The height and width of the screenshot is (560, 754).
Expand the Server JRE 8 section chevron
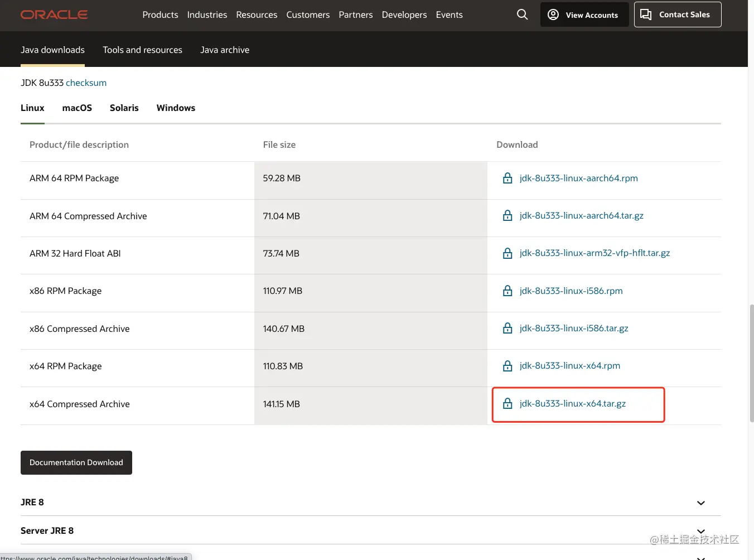[x=701, y=531]
